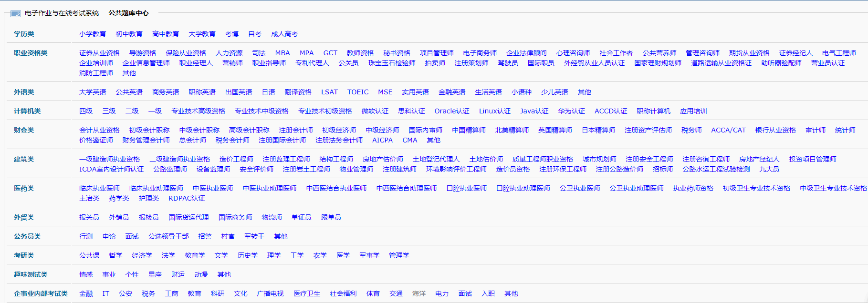Select the ACCA/CAT link

point(728,130)
